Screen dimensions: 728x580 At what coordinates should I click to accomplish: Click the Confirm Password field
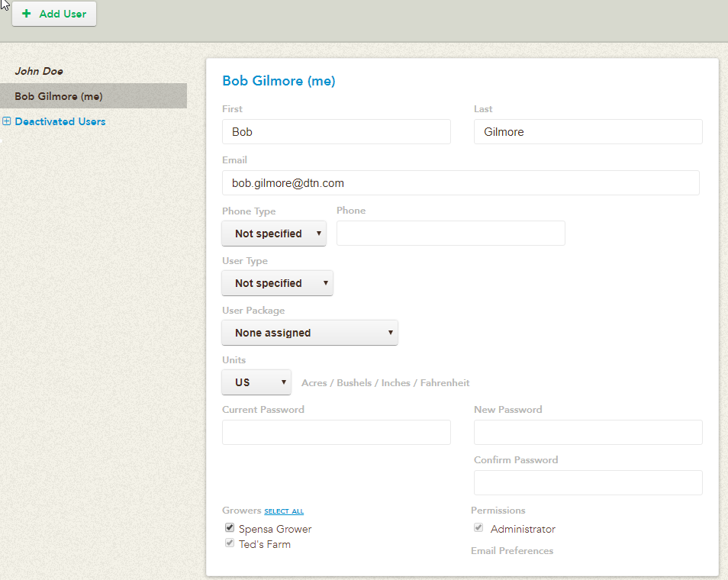point(588,482)
